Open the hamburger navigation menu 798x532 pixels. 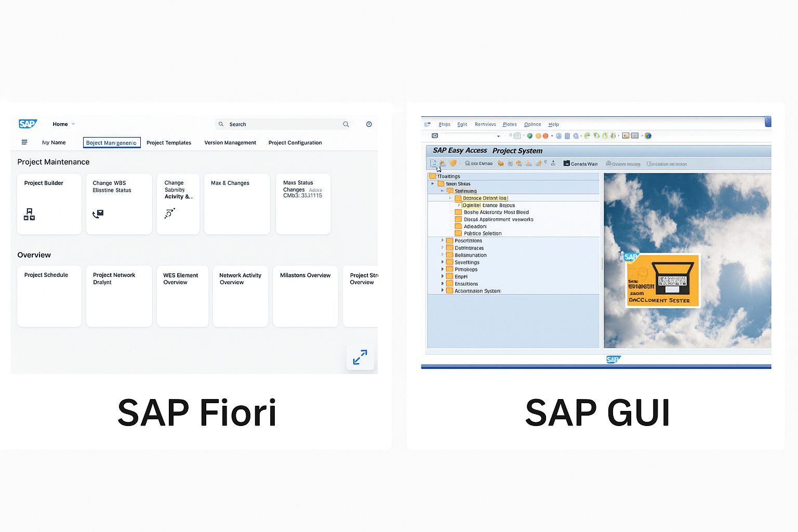24,142
